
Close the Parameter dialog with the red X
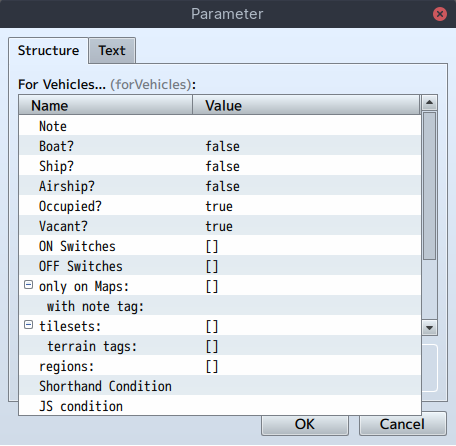440,14
